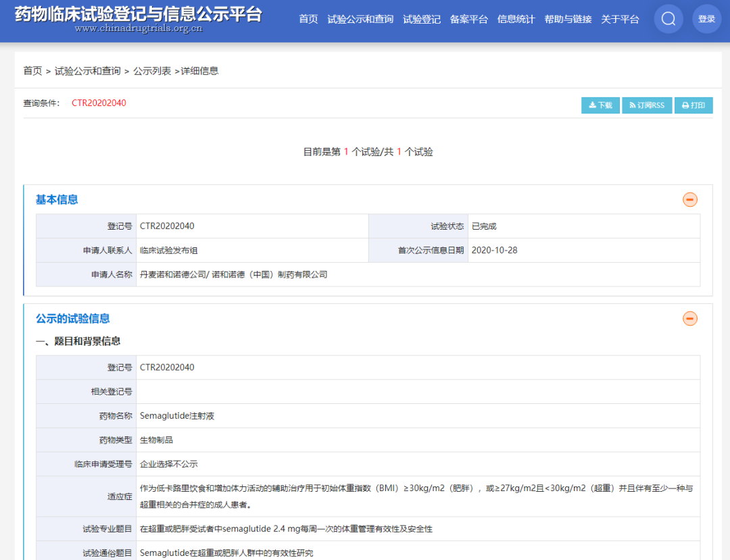This screenshot has height=560, width=730.
Task: Click the red CTR20202040 query condition
Action: coord(99,103)
